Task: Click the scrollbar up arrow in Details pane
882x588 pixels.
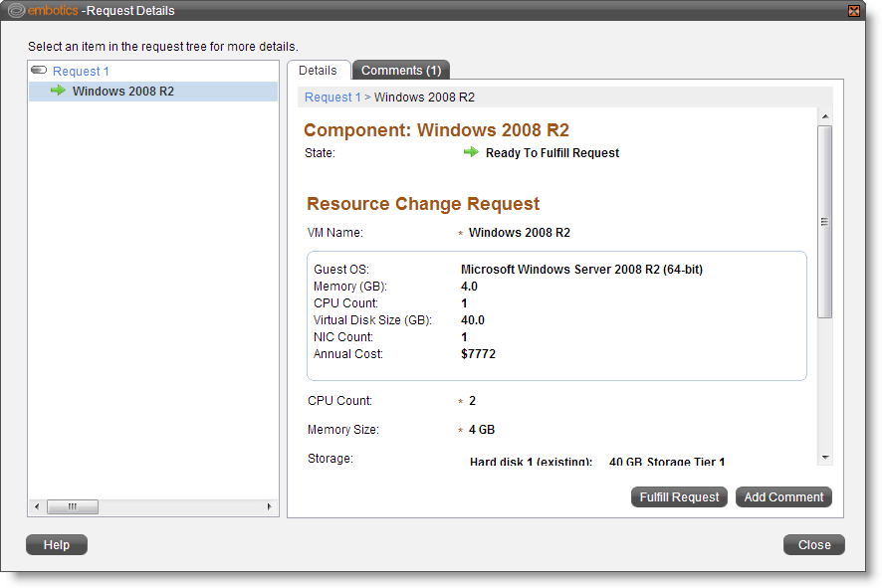Action: (825, 114)
